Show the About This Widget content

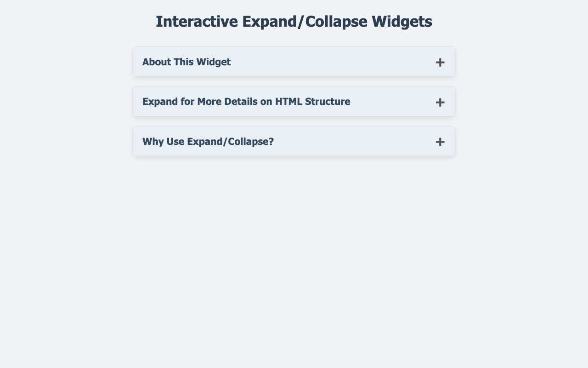(x=294, y=62)
